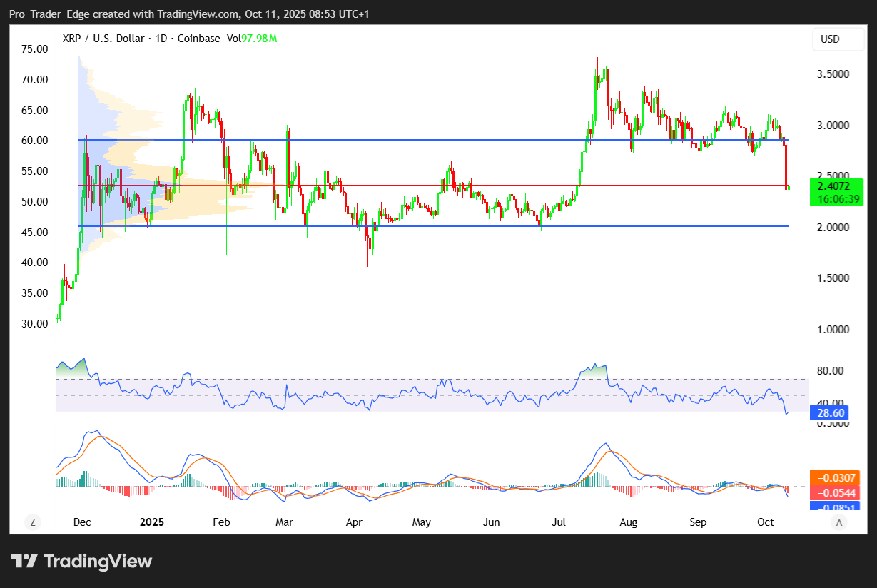Click the 3.5000 price scale label
877x588 pixels.
click(833, 74)
